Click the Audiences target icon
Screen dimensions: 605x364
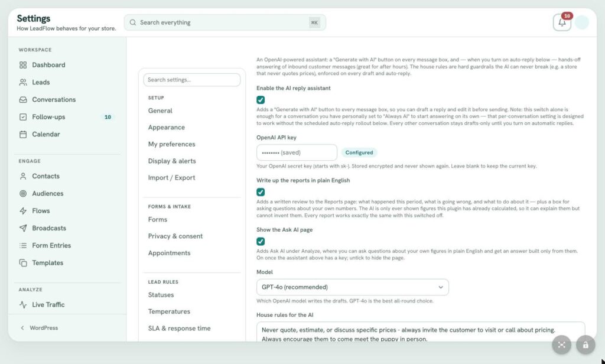[23, 193]
